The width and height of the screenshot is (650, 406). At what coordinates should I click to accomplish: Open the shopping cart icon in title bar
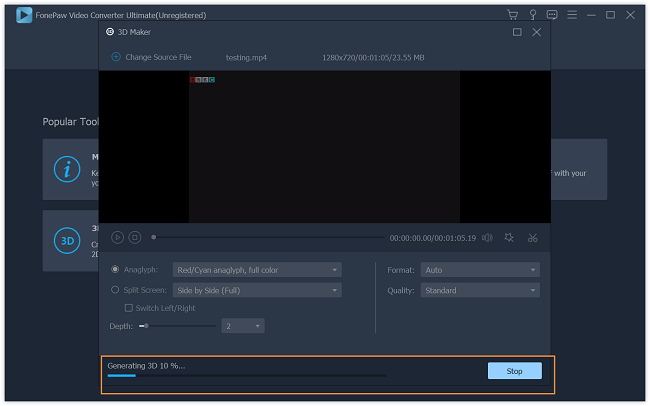point(512,15)
